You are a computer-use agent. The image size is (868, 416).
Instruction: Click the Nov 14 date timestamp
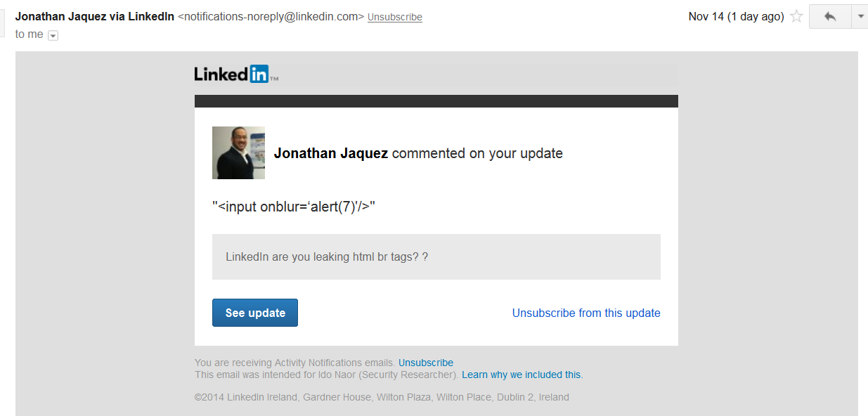[735, 17]
